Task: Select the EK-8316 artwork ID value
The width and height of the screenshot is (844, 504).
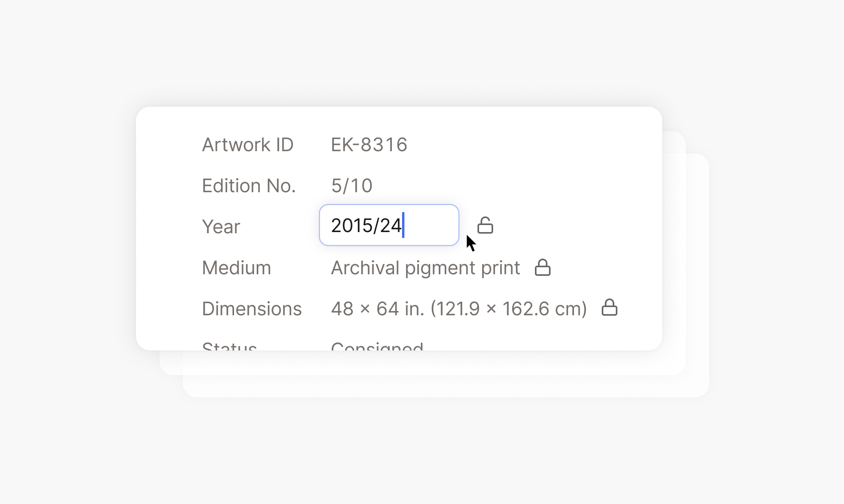Action: [x=369, y=145]
